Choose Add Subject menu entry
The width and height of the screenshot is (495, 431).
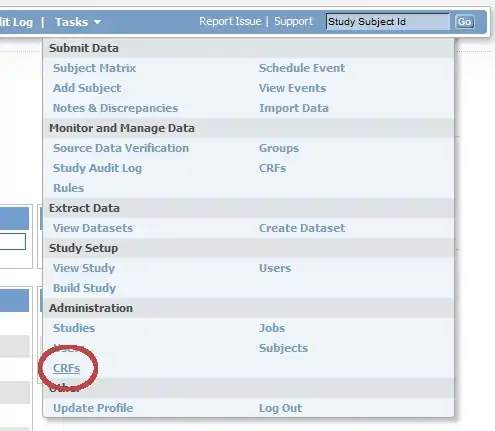click(x=87, y=88)
